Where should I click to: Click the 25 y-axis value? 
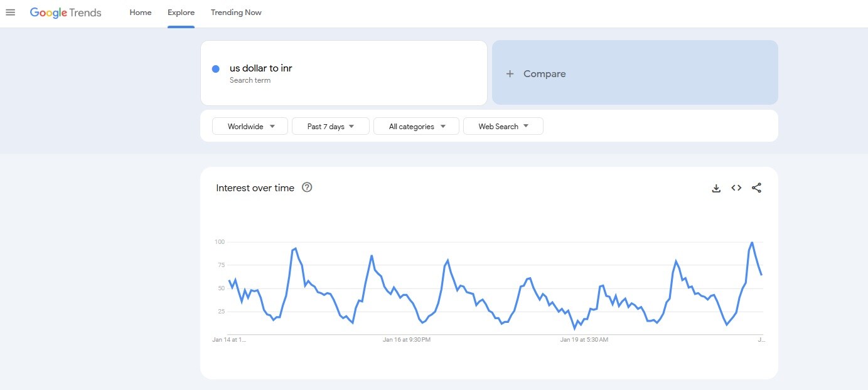pyautogui.click(x=221, y=312)
